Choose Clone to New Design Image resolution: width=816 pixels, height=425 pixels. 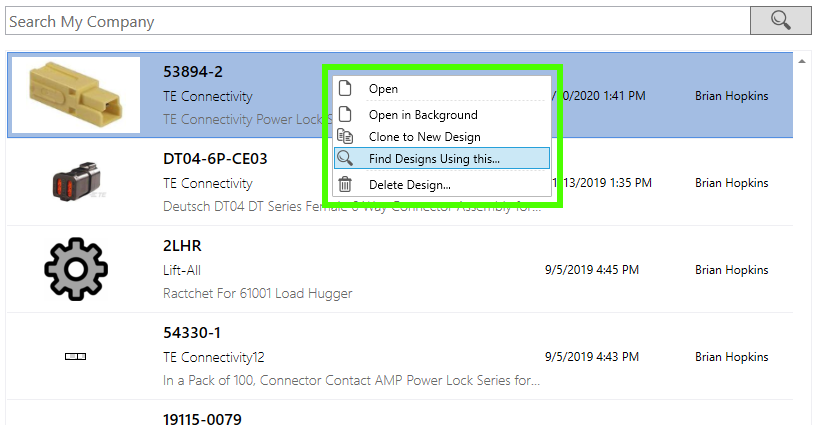pyautogui.click(x=442, y=137)
